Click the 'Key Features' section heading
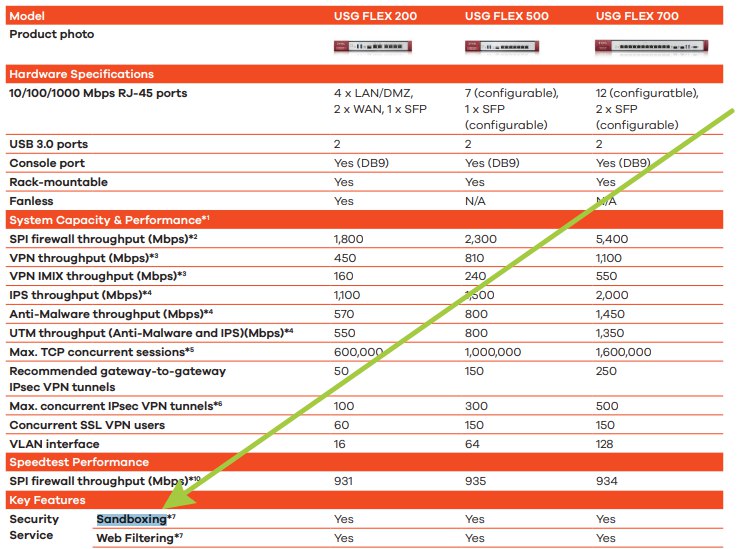The width and height of the screenshot is (749, 549). [x=47, y=500]
